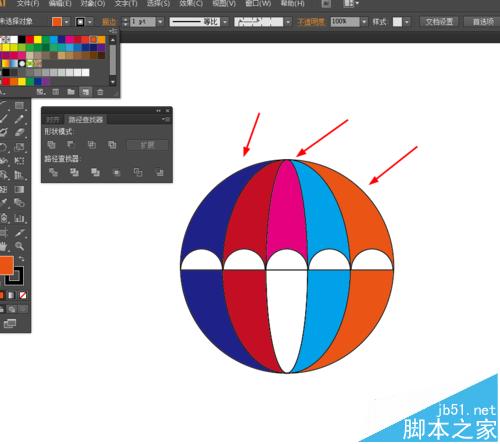Open the 效果(C) menu
The image size is (500, 444).
click(191, 4)
